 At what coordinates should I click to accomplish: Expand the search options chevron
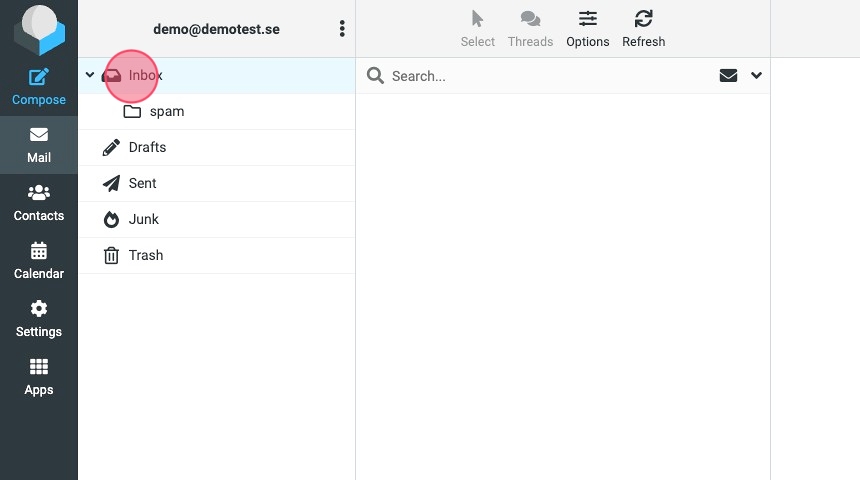click(x=756, y=75)
